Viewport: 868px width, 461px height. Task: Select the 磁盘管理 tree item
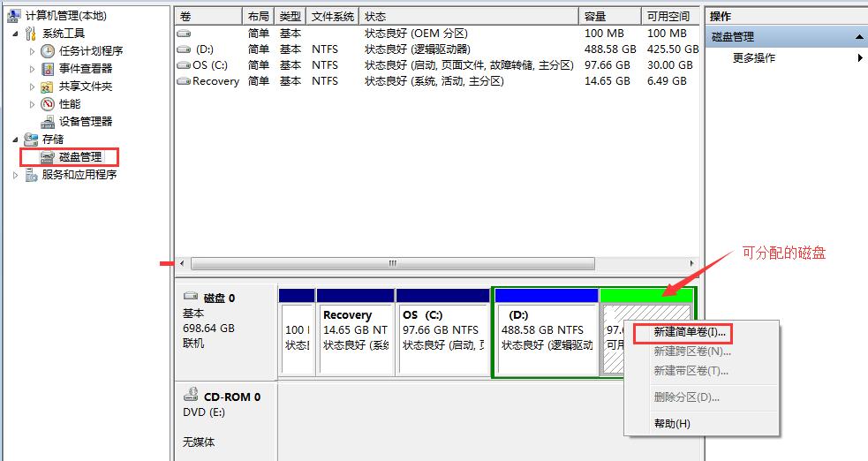(x=80, y=157)
